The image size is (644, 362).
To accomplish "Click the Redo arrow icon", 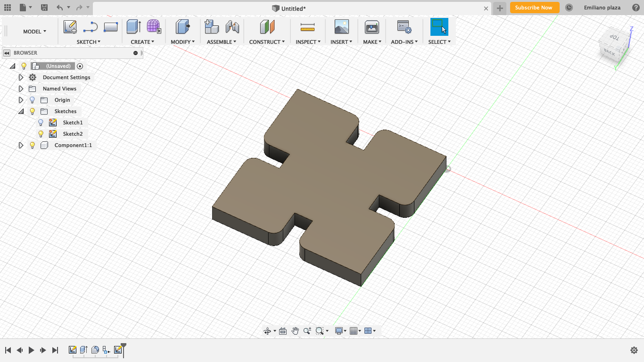I will (x=79, y=8).
